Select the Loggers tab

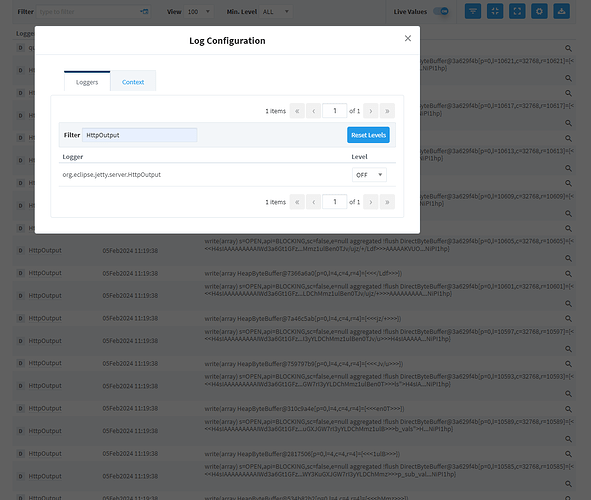pos(87,82)
